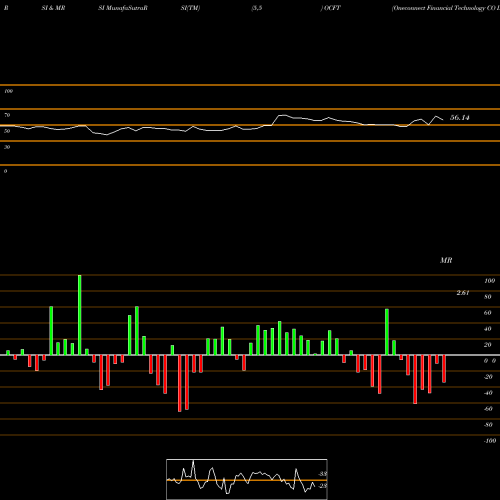This screenshot has height=500, width=500.
Task: Click the MR value 2.61
Action: [x=463, y=293]
